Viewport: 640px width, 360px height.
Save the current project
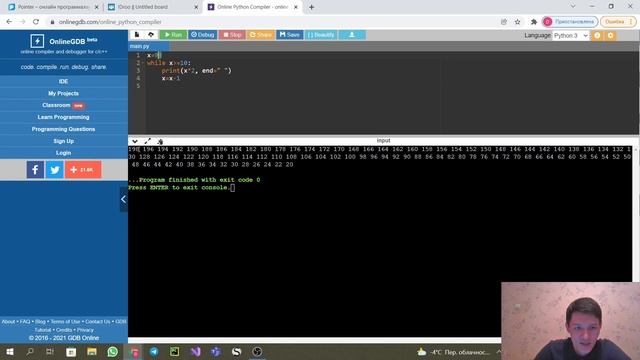[290, 35]
